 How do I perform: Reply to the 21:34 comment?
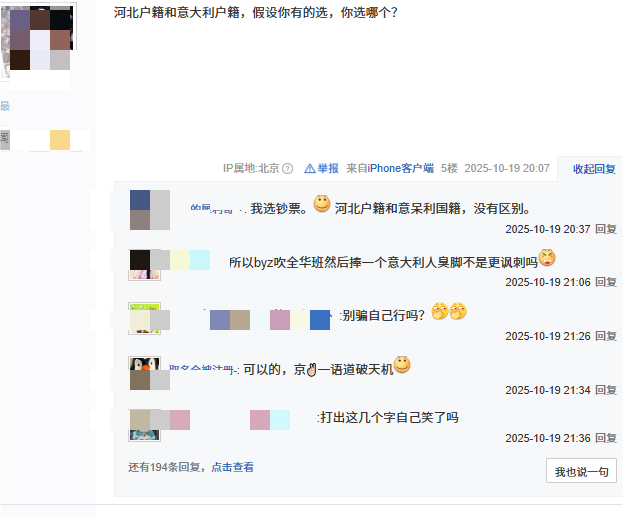pyautogui.click(x=606, y=390)
